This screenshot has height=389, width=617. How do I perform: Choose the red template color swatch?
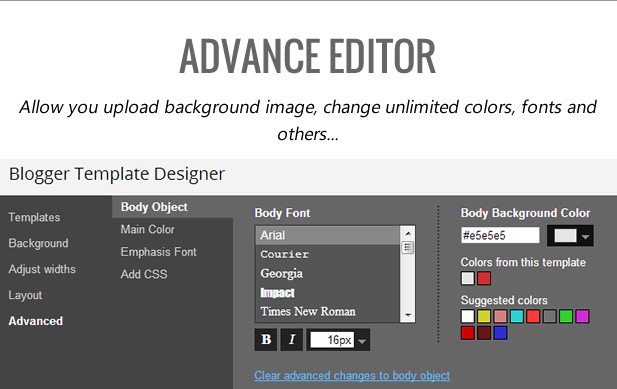(x=484, y=278)
